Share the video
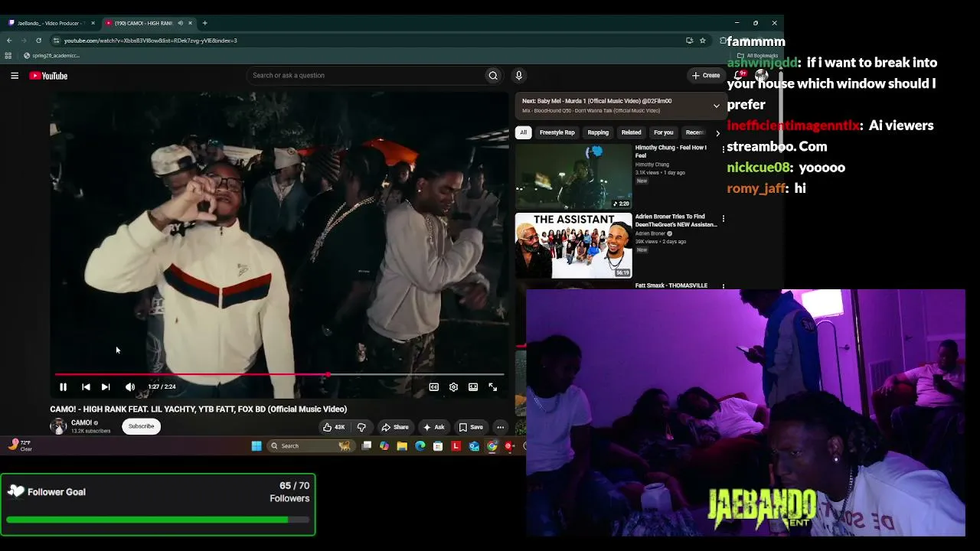 coord(395,427)
